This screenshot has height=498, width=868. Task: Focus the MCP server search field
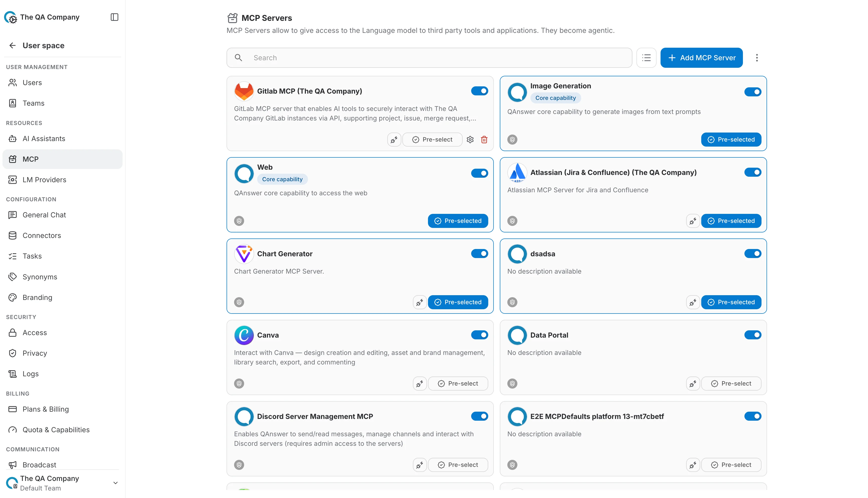click(429, 58)
